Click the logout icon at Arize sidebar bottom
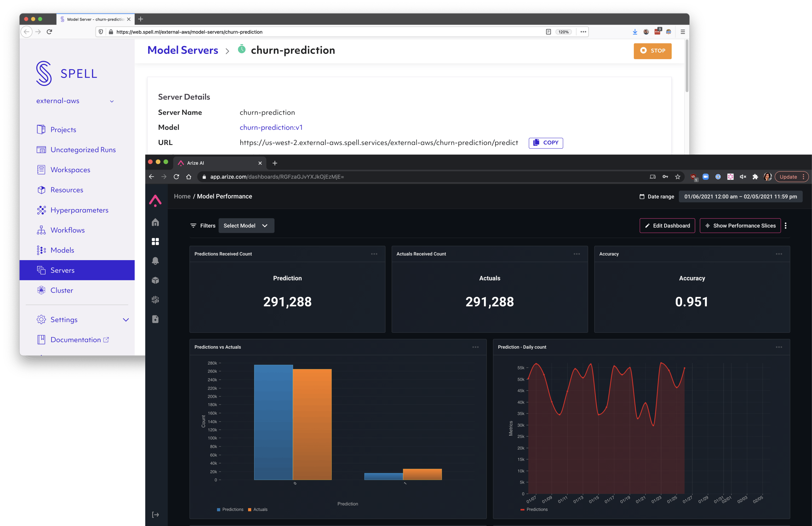This screenshot has height=526, width=812. 155,515
